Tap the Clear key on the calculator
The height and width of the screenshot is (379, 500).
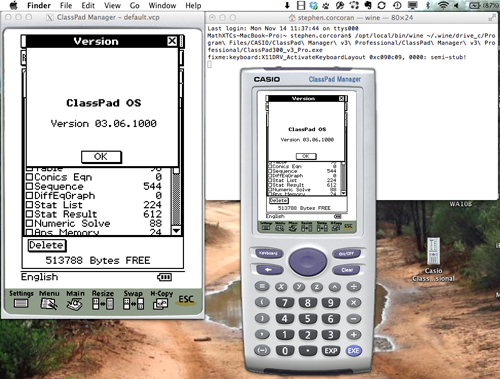347,270
